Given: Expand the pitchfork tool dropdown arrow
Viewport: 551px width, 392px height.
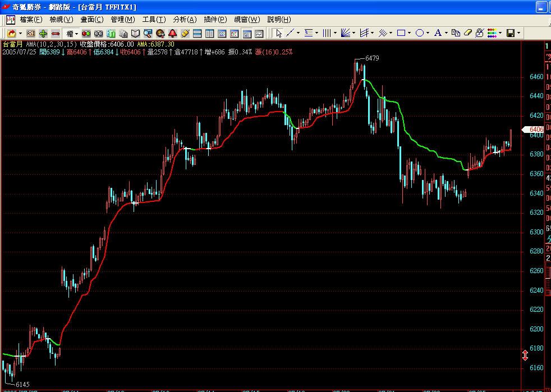Looking at the screenshot, I should pos(372,33).
